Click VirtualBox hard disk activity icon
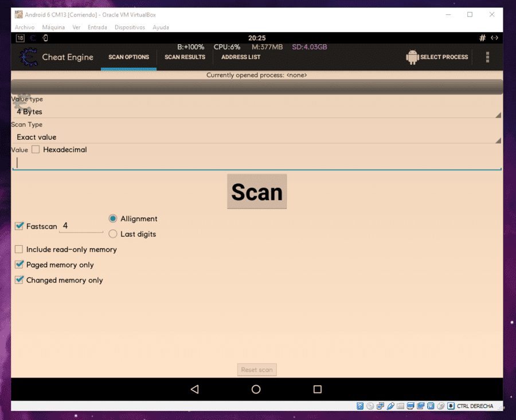This screenshot has height=420, width=516. coord(360,406)
